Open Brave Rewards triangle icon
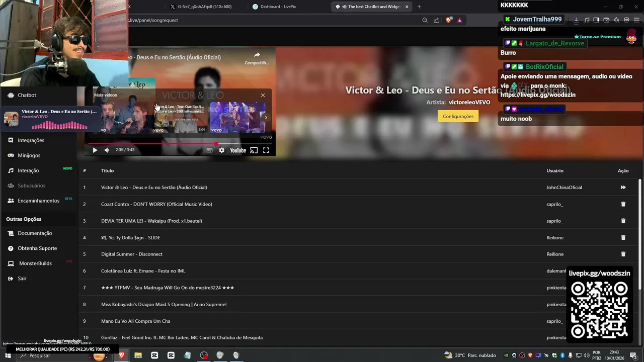This screenshot has width=644, height=362. pyautogui.click(x=459, y=20)
